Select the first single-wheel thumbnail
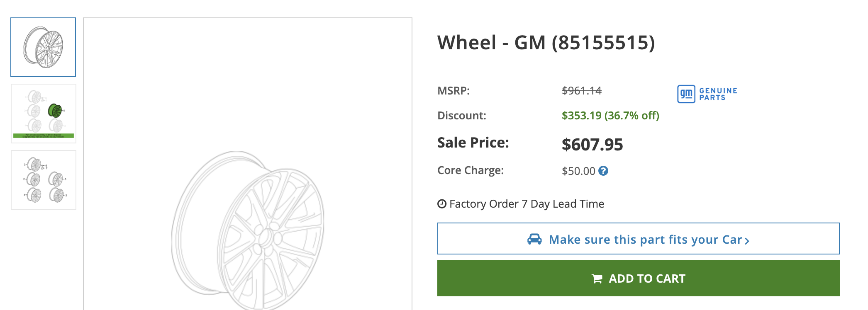Viewport: 868px width, 310px height. (x=43, y=47)
